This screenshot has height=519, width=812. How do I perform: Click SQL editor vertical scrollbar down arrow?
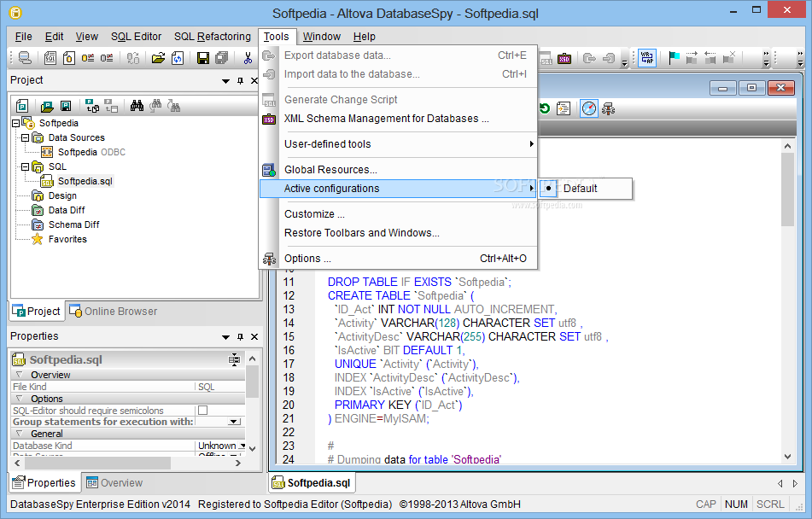[787, 457]
